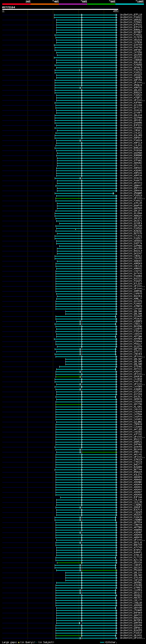Select hit label UniRef100_Q42671
146x644 pixels.
[x=131, y=221]
